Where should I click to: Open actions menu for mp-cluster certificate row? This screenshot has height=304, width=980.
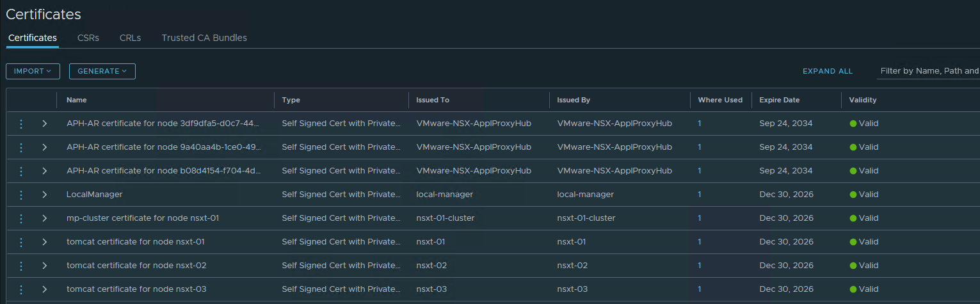click(x=20, y=218)
